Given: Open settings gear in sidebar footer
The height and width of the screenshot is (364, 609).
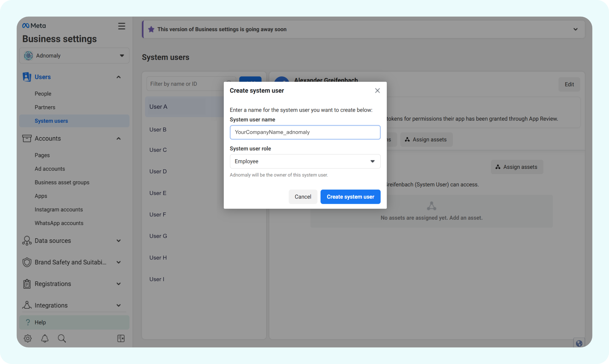Looking at the screenshot, I should 28,339.
